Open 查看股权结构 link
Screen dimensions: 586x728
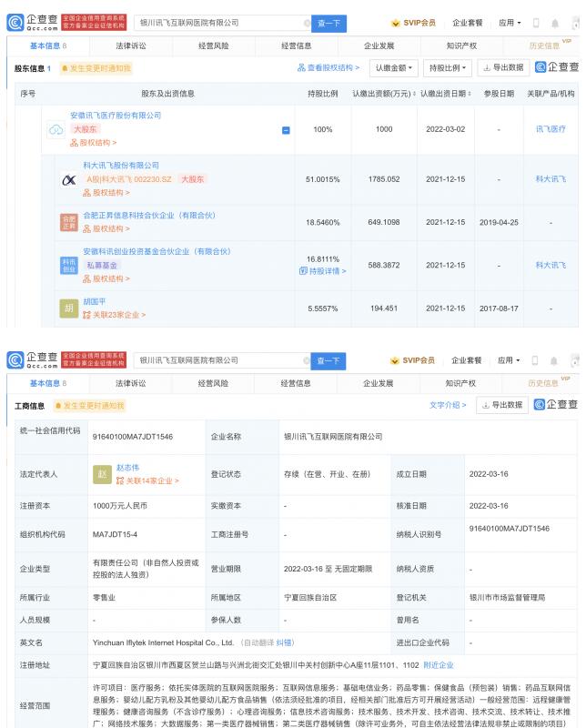(x=328, y=67)
